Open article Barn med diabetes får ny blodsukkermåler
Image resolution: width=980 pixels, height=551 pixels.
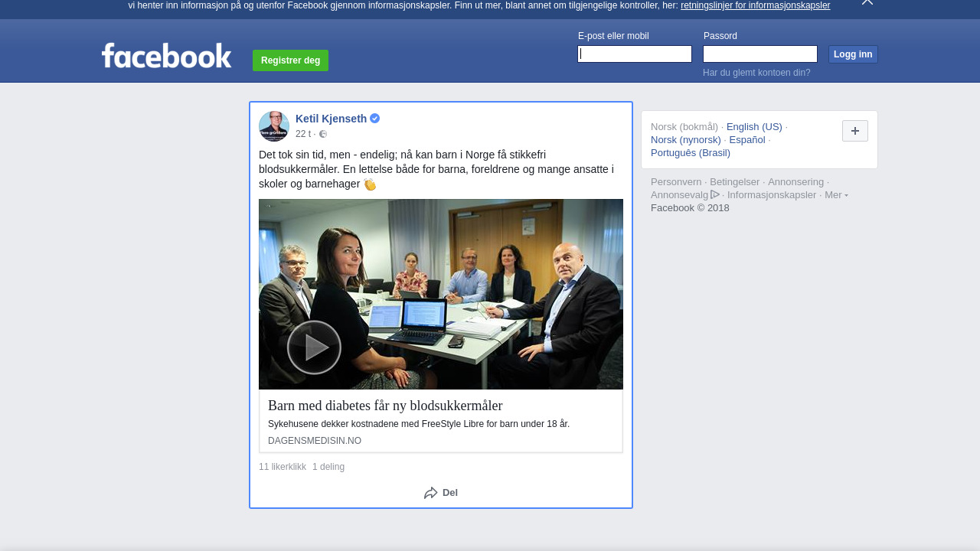[x=385, y=406]
